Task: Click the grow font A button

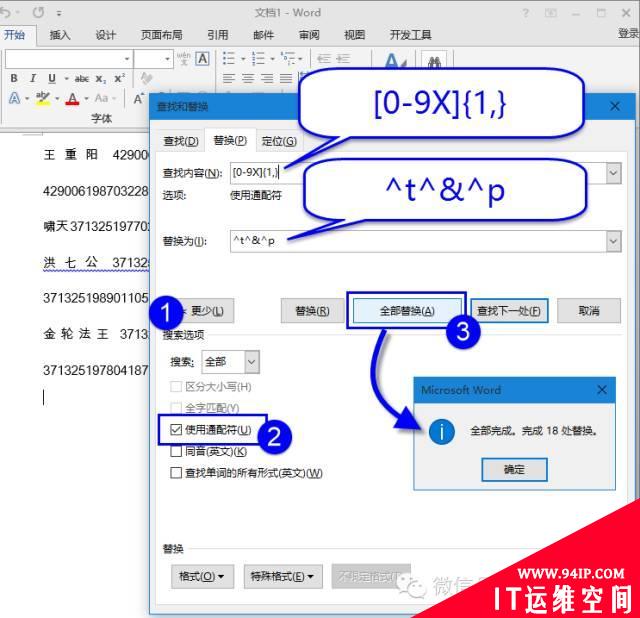Action: [138, 98]
